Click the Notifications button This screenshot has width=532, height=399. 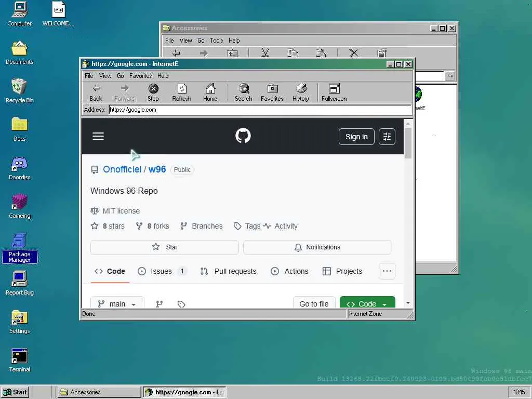pos(317,247)
